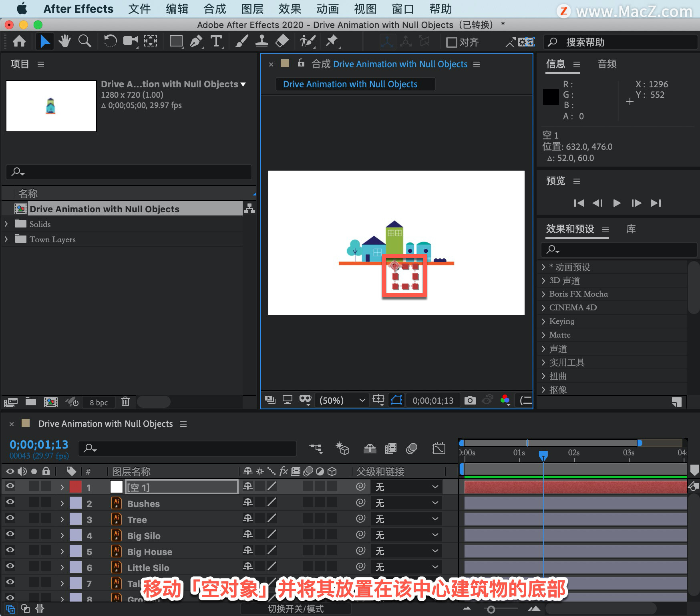Play the preview
Viewport: 700px width, 616px height.
coord(617,203)
